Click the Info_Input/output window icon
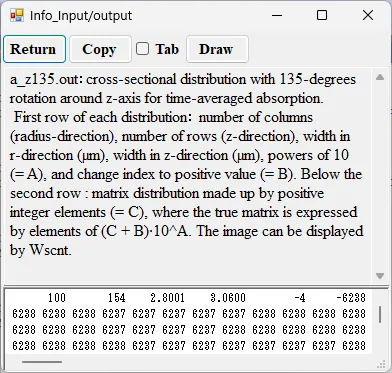Screen dimensions: 392x373 17,15
